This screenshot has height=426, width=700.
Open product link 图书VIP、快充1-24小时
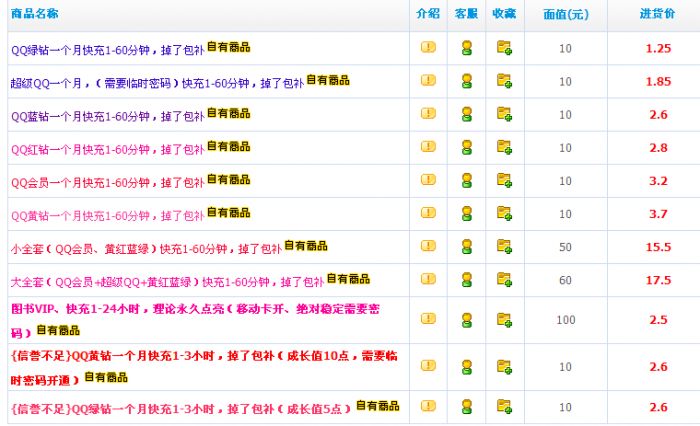(x=196, y=320)
